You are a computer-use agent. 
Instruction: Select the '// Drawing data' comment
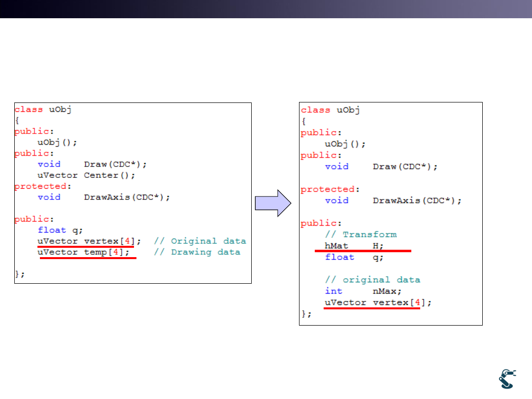[x=197, y=252]
